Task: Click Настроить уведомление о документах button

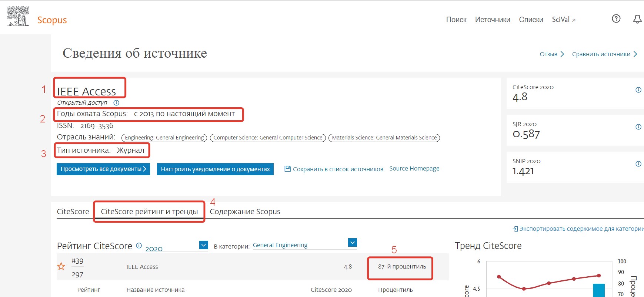Action: tap(215, 169)
